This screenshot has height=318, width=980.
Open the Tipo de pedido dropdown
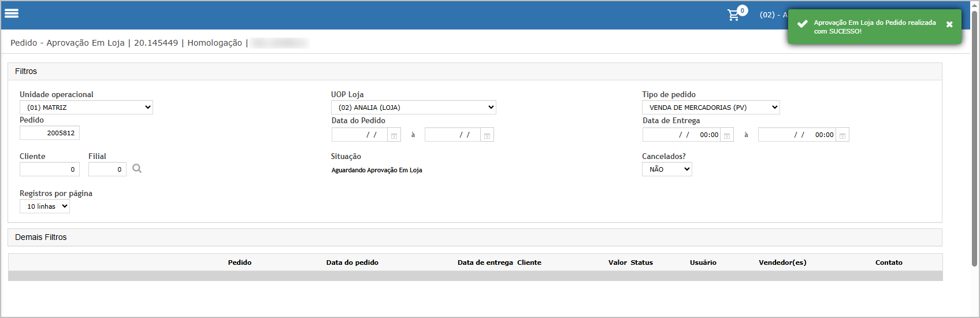(711, 108)
